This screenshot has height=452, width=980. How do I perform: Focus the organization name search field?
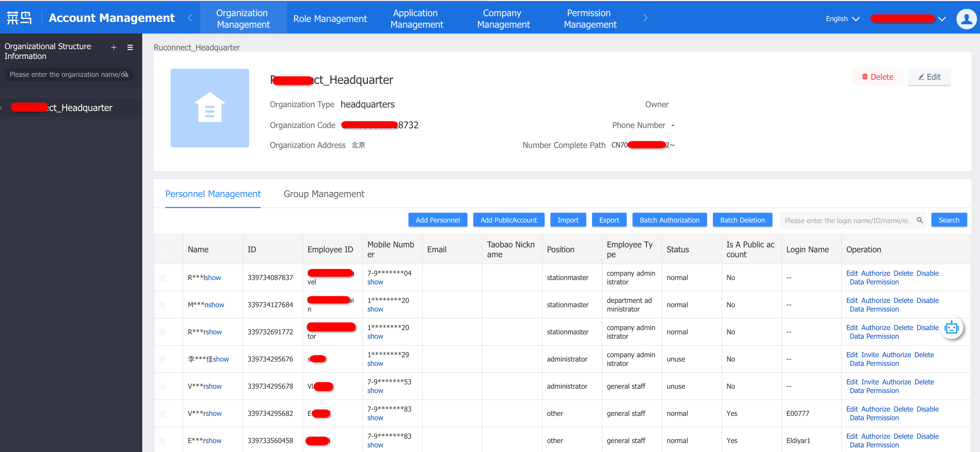click(65, 75)
